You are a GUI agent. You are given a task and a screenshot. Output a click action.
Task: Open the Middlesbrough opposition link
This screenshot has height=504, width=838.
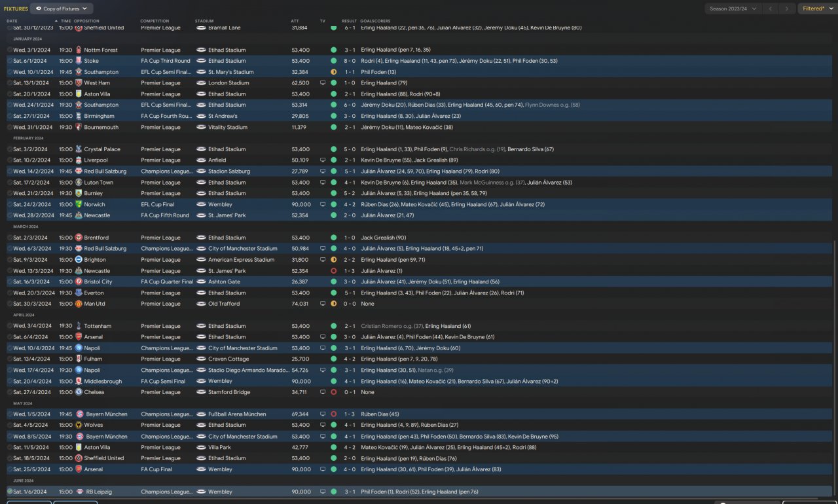(103, 381)
